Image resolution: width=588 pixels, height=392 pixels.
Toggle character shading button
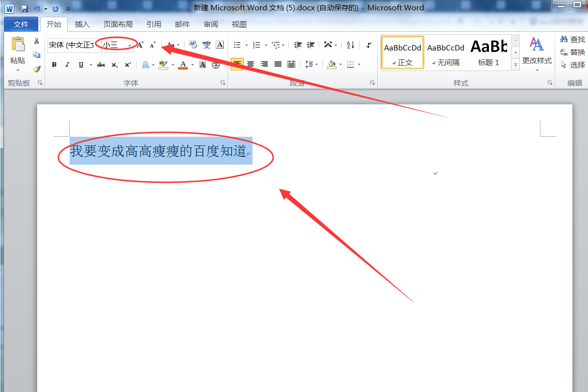[x=203, y=65]
